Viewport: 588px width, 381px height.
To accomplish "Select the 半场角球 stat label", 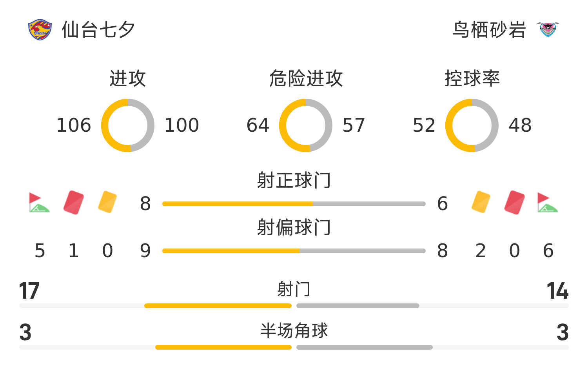I will coord(294,330).
